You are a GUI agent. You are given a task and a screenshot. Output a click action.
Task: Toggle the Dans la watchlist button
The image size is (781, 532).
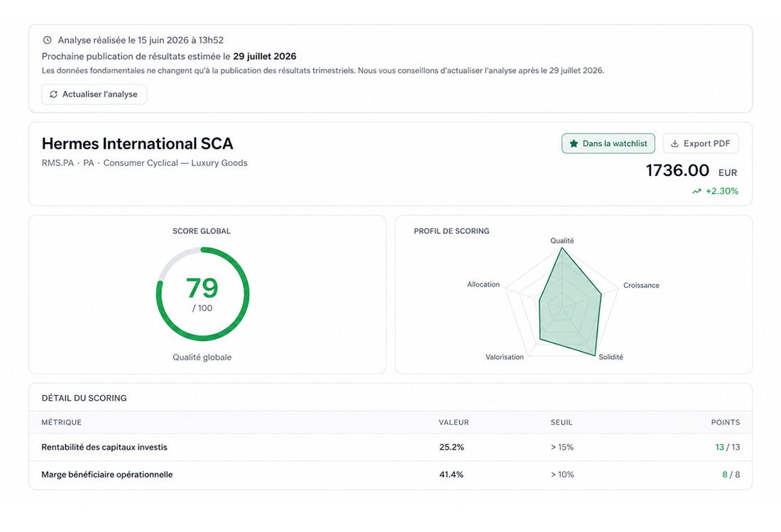[x=608, y=143]
